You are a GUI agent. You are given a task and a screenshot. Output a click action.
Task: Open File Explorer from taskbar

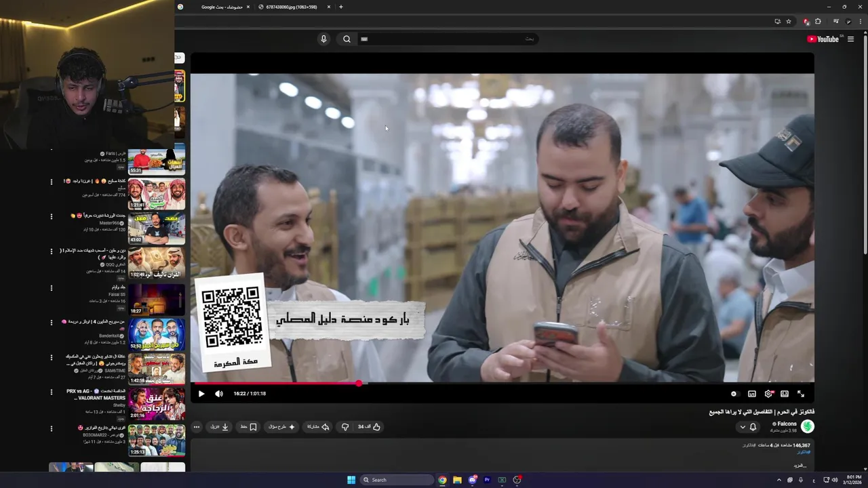click(457, 480)
